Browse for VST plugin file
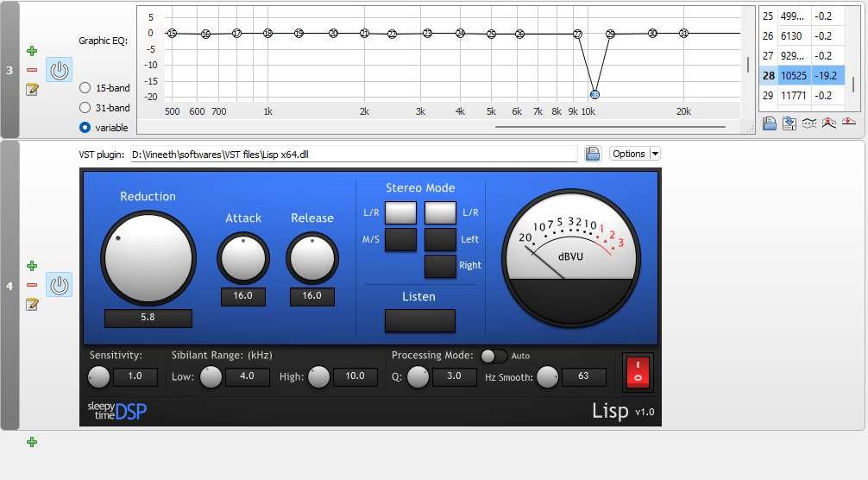Screen dimensions: 868x480 tap(593, 154)
